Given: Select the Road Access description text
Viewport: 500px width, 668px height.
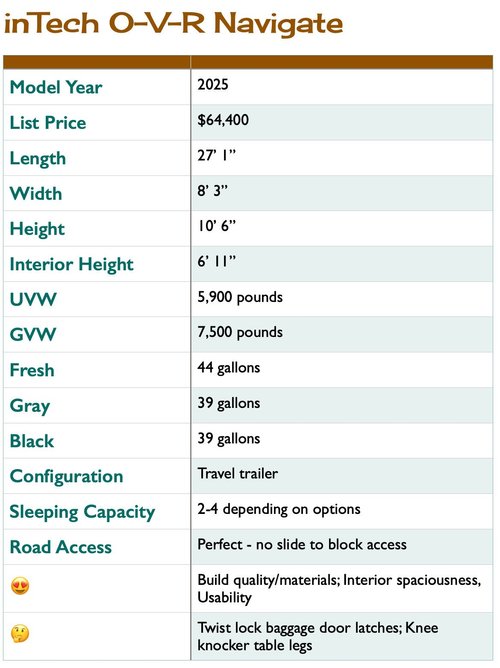Looking at the screenshot, I should click(302, 544).
